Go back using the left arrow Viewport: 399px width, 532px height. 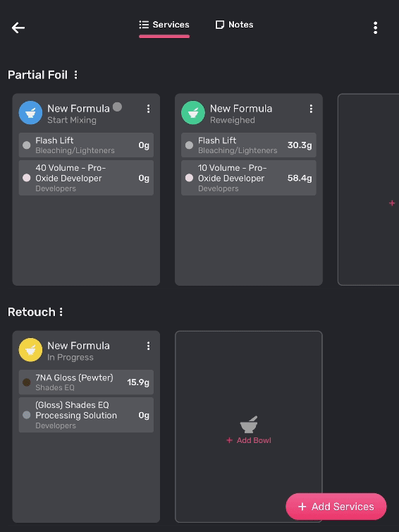18,28
